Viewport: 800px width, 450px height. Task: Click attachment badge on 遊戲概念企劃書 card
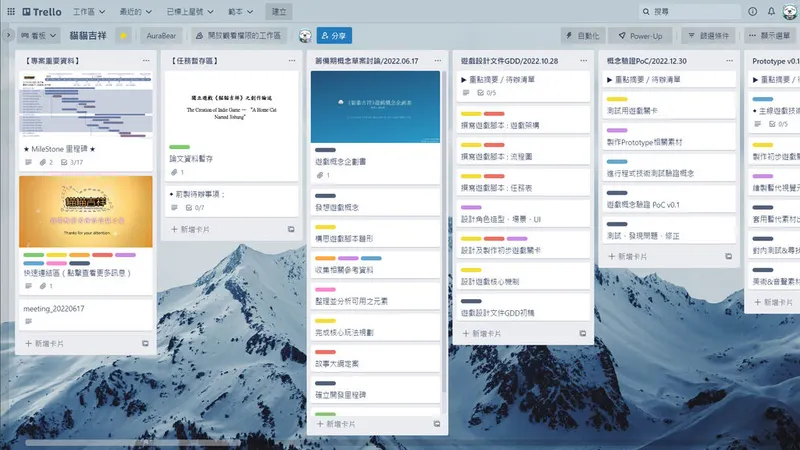[323, 175]
